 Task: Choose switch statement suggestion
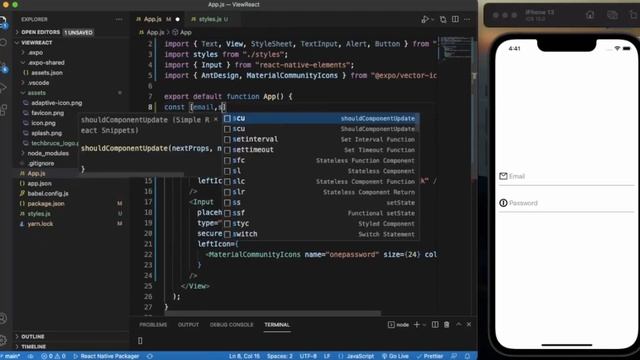320,234
